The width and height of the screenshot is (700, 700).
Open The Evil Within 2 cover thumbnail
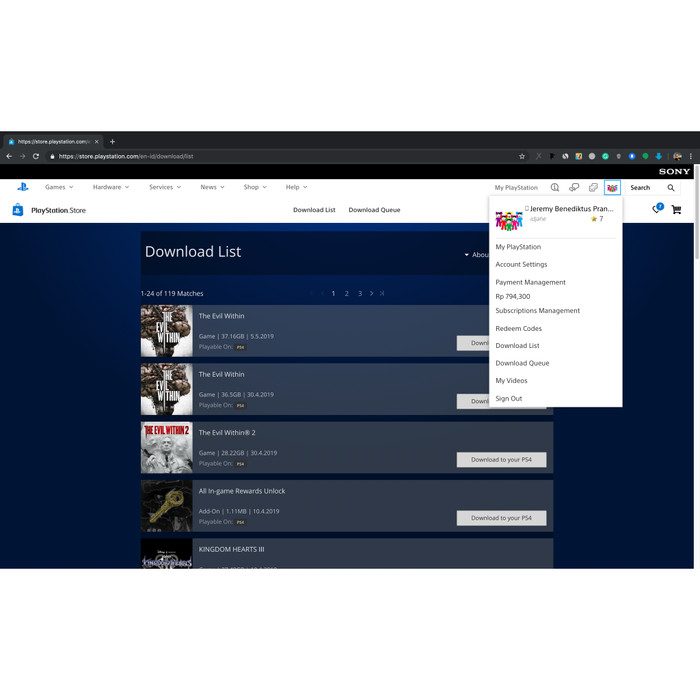pos(166,447)
